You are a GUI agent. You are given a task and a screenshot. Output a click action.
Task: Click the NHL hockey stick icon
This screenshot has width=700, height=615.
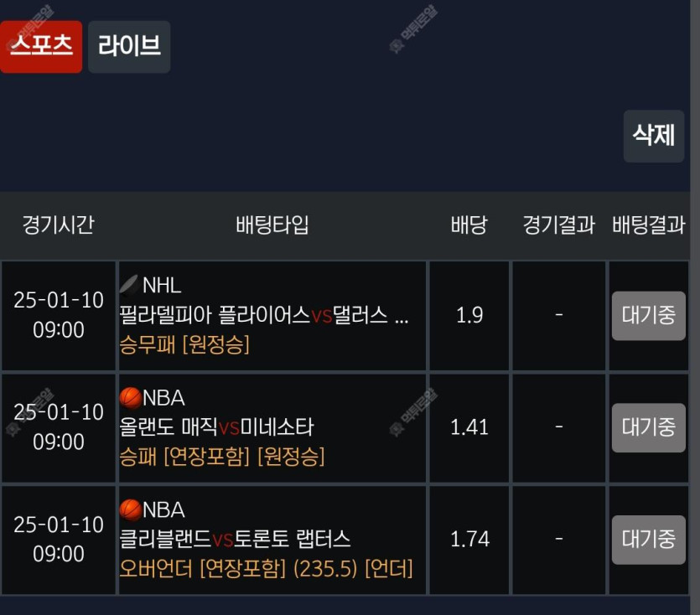(129, 286)
